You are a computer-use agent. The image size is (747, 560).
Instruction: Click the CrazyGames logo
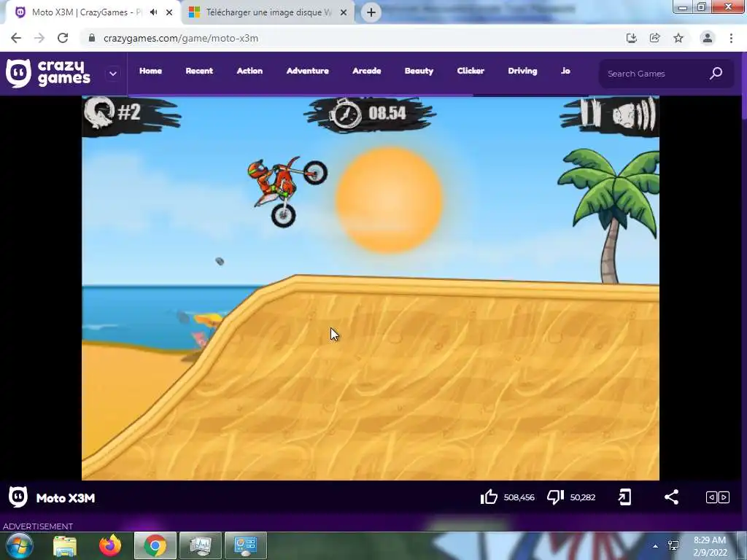(47, 74)
